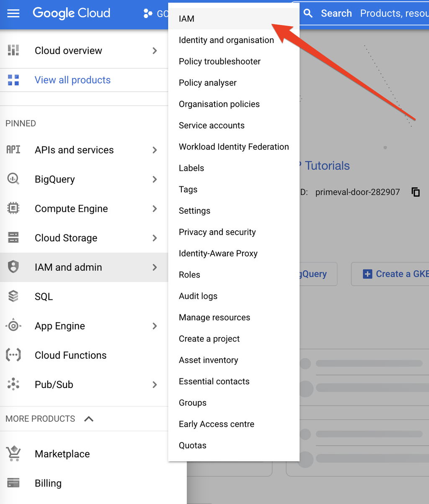
Task: Open Essential contacts
Action: click(234, 382)
